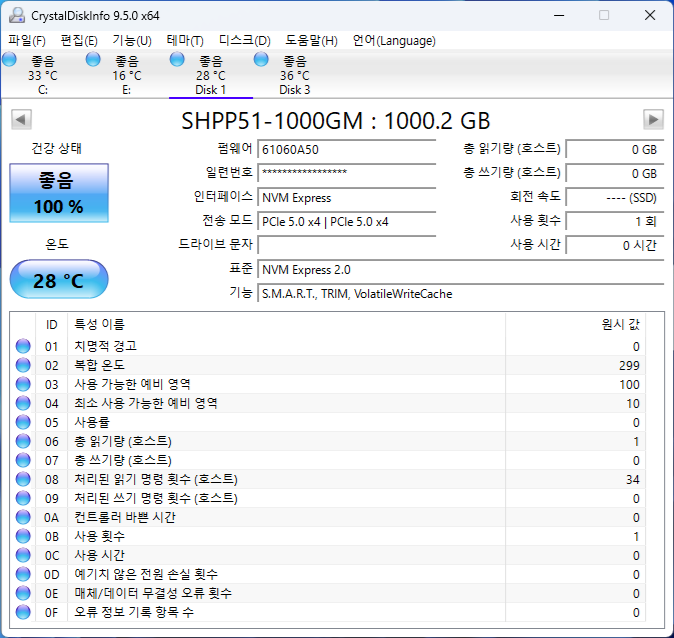Go to previous disk with left arrow
Viewport: 674px width, 638px height.
click(21, 119)
